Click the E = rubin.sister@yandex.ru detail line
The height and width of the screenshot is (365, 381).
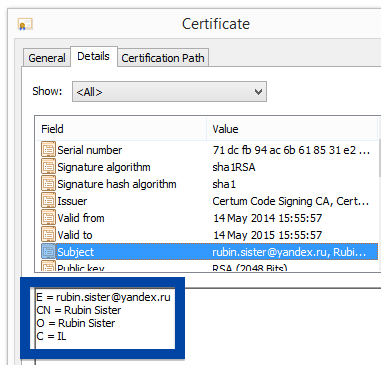pyautogui.click(x=103, y=297)
